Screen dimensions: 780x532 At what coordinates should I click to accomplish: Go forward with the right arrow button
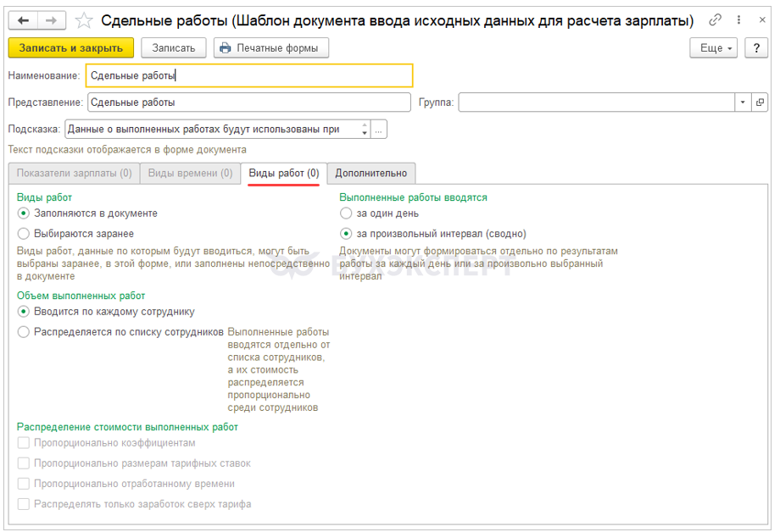point(51,21)
